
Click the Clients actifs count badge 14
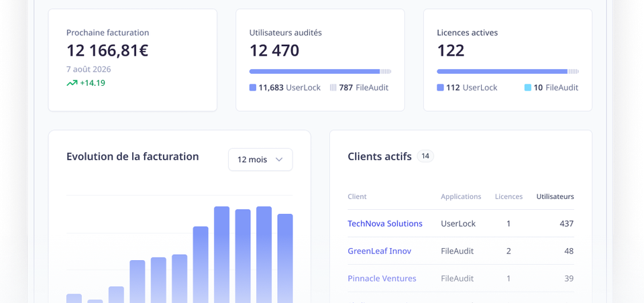click(425, 156)
